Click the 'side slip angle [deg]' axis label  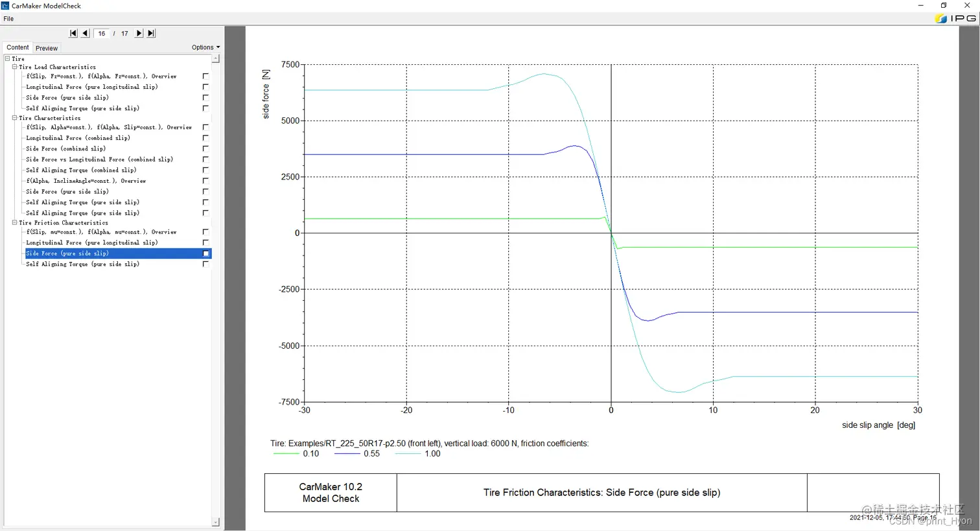click(878, 425)
